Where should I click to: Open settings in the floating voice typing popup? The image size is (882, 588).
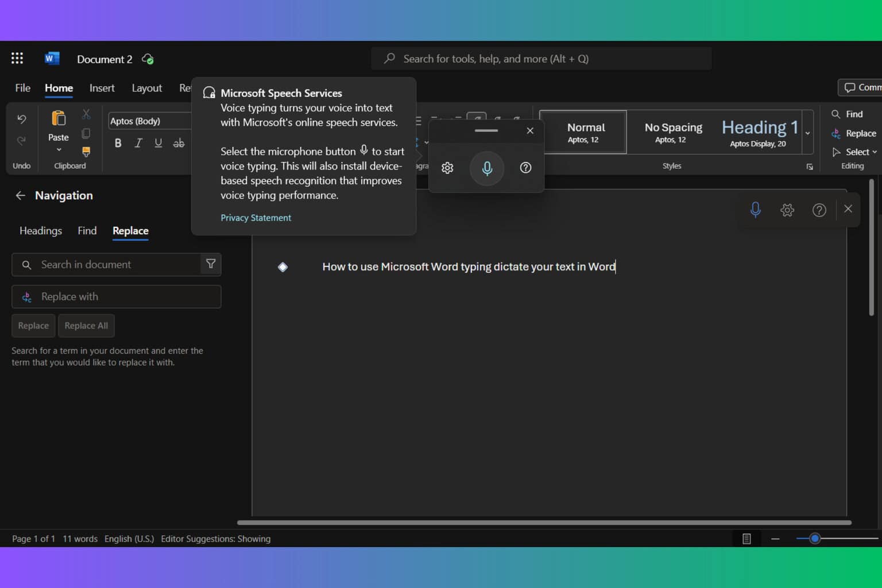pyautogui.click(x=447, y=168)
